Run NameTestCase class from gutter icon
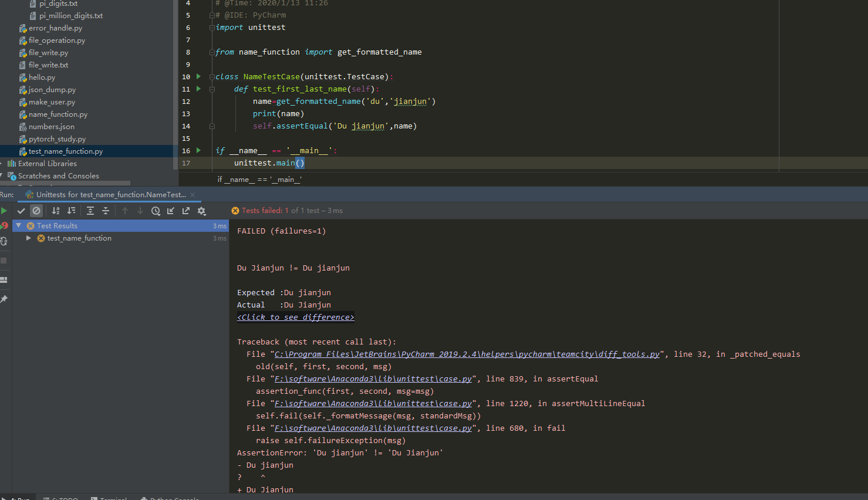This screenshot has width=868, height=500. tap(198, 76)
